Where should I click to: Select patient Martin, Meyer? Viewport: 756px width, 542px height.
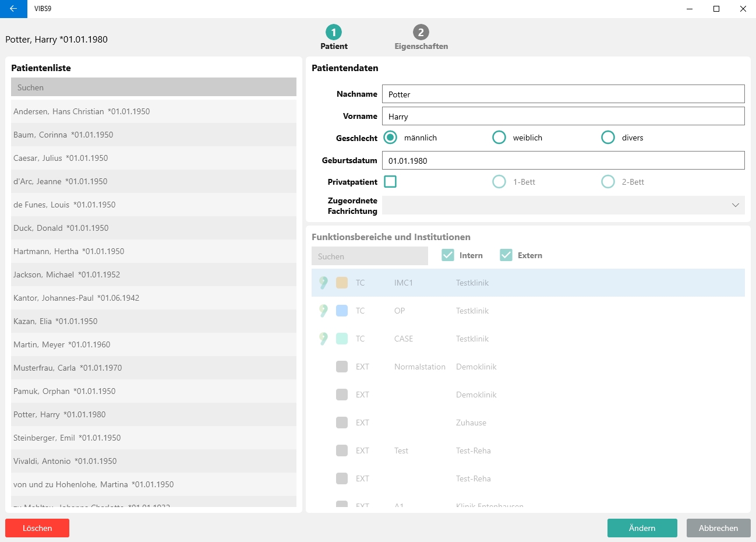pos(154,344)
